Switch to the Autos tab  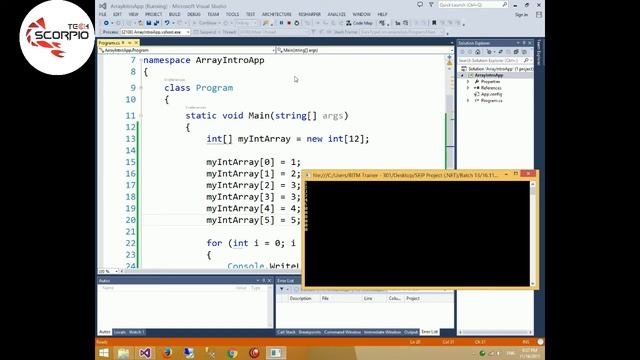coord(104,332)
